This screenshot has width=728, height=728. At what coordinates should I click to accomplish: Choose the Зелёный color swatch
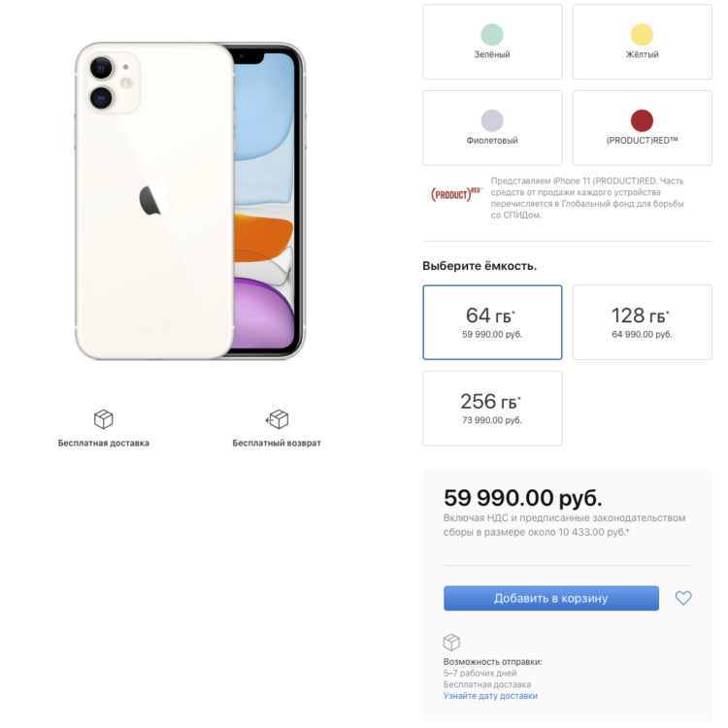[x=492, y=42]
